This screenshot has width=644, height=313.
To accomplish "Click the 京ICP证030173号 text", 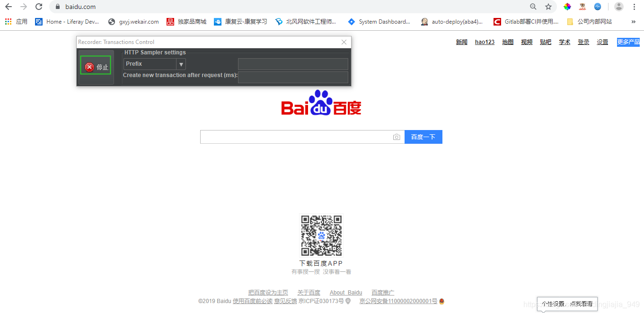I will click(321, 301).
